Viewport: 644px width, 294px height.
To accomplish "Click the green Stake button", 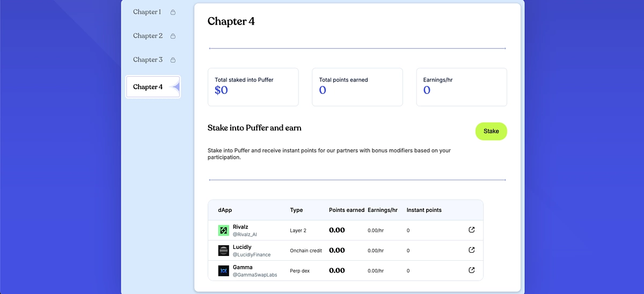I will [x=491, y=131].
